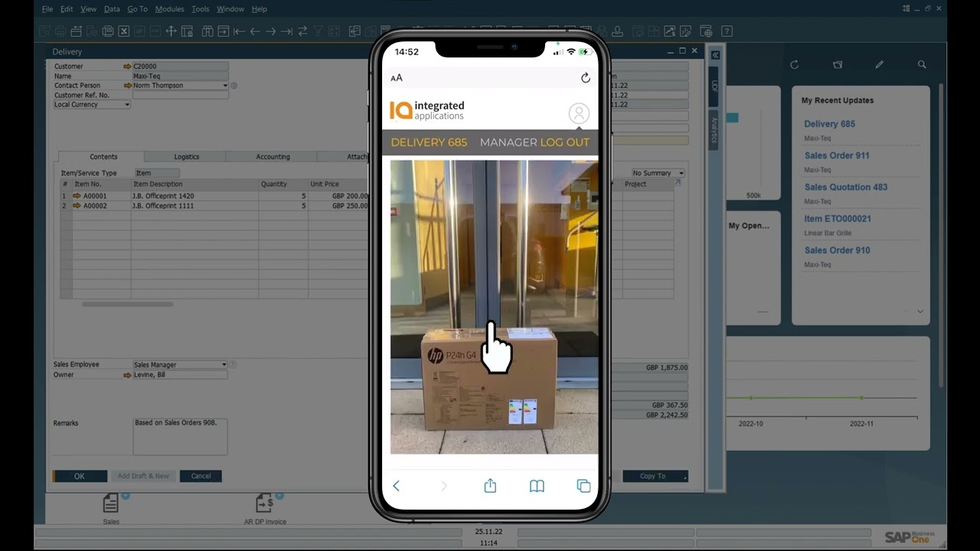The width and height of the screenshot is (980, 551).
Task: Go to Last Data Record
Action: (286, 31)
